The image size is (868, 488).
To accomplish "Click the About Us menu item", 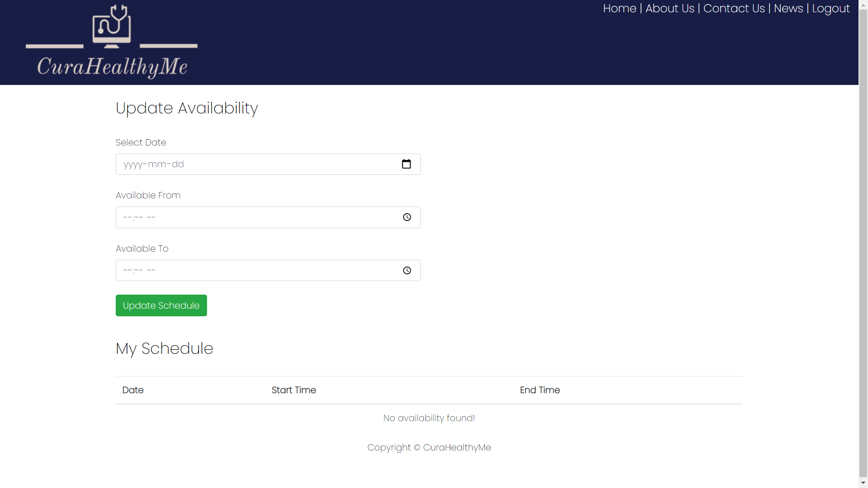I will [x=670, y=8].
